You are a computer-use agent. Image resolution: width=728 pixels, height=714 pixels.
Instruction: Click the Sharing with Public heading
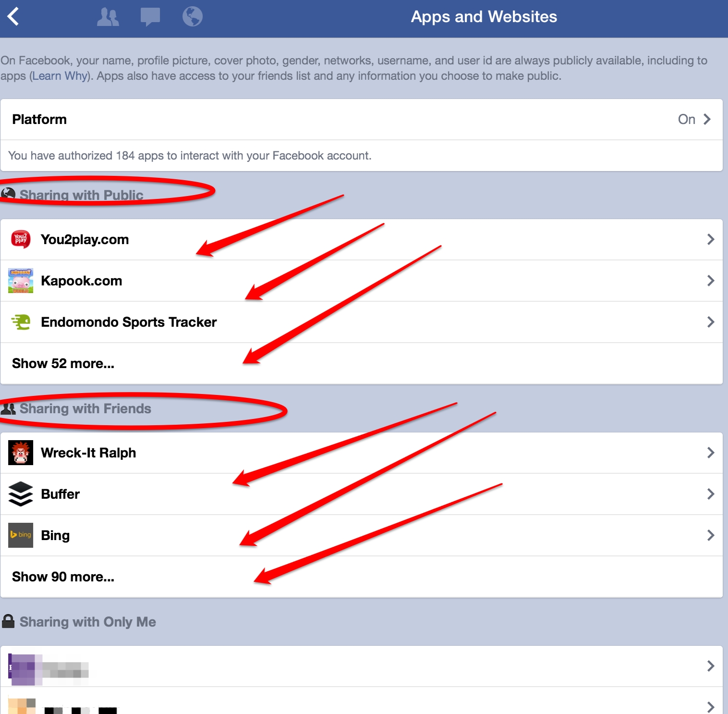click(82, 195)
